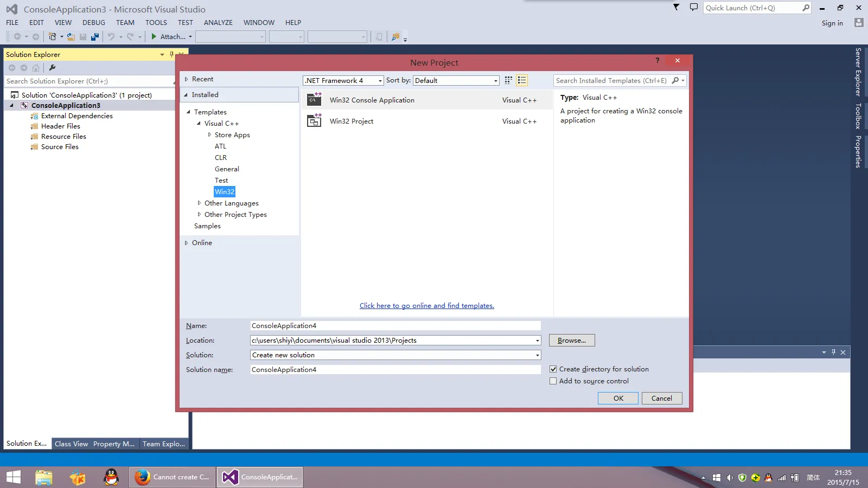
Task: Click the green Start debugging arrow
Action: pos(154,36)
